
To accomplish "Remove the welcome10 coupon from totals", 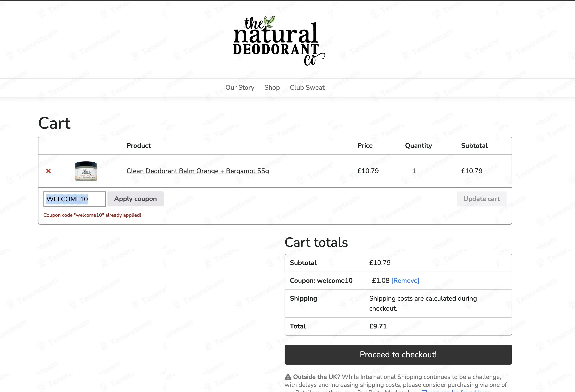I will [x=405, y=281].
